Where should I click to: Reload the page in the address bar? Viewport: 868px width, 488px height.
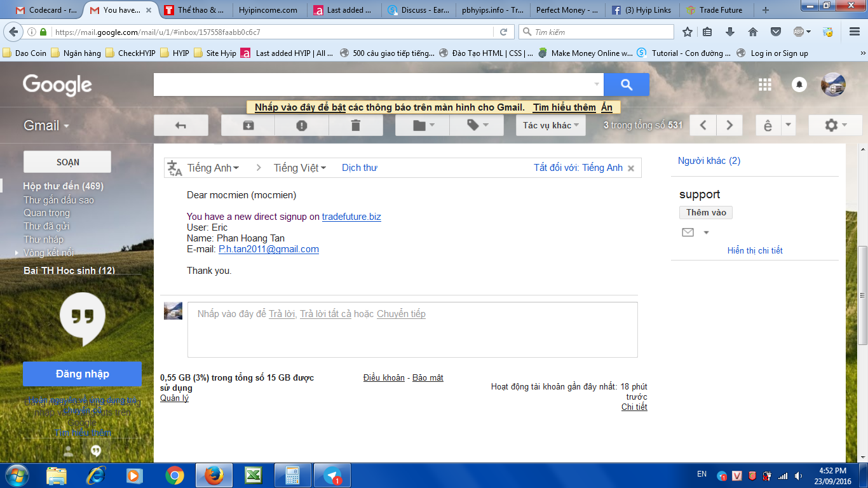(503, 32)
